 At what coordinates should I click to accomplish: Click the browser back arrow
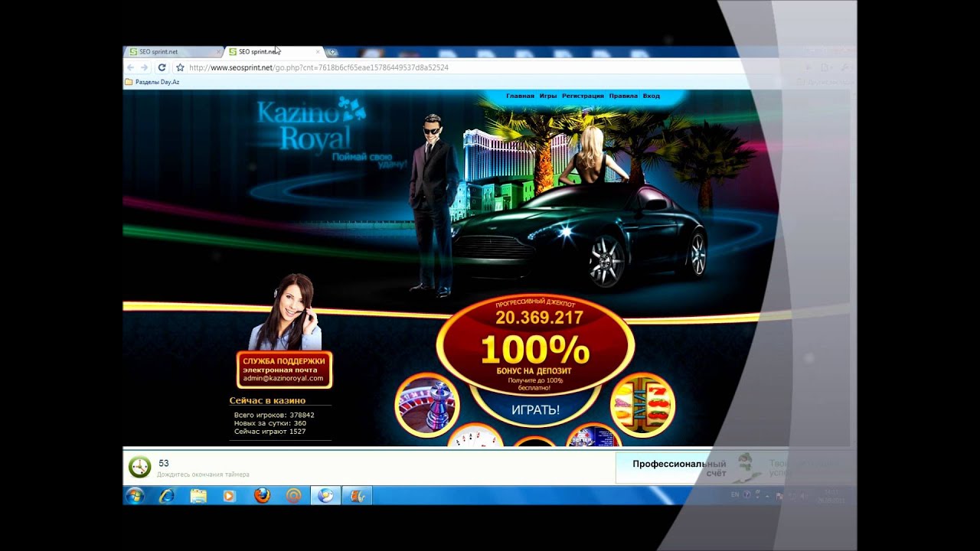click(130, 67)
